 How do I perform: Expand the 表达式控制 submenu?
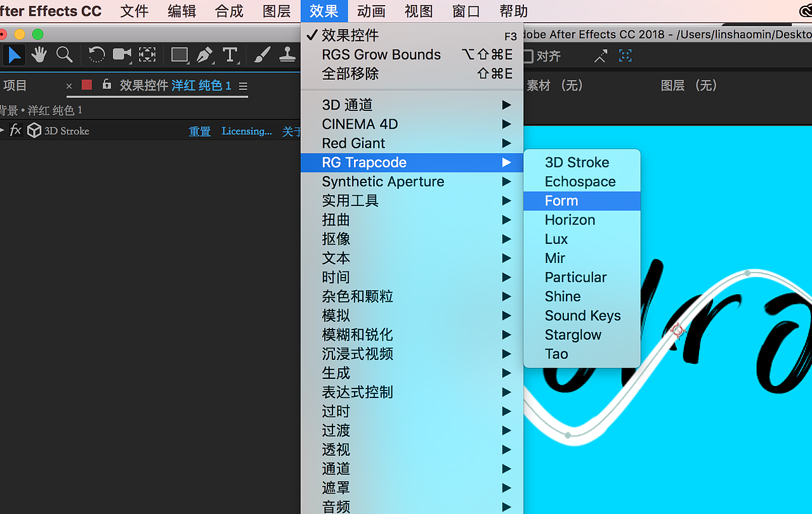[x=412, y=392]
